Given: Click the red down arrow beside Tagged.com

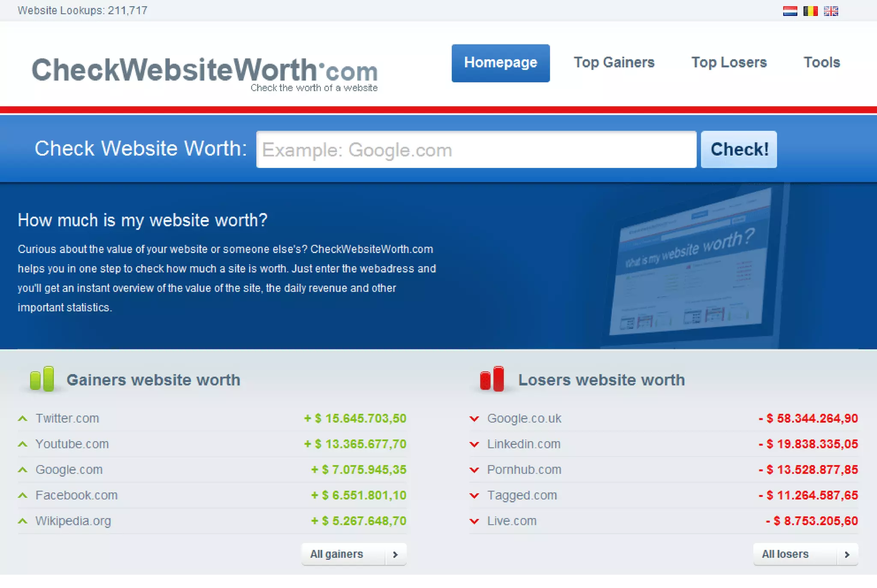Looking at the screenshot, I should 474,495.
